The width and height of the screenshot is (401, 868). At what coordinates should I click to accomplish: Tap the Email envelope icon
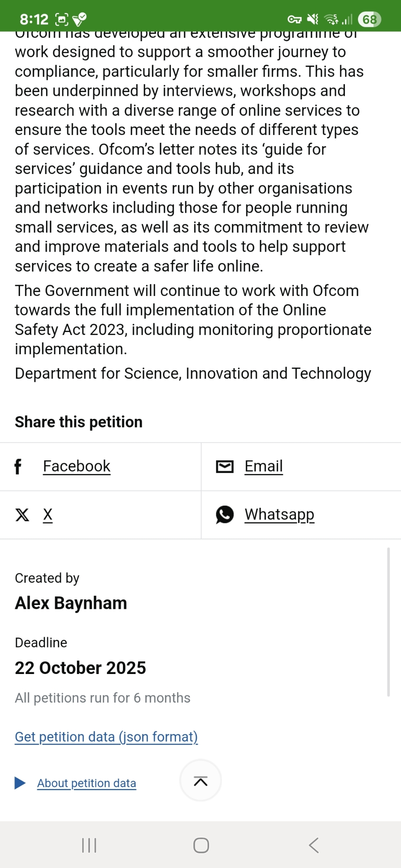[225, 467]
